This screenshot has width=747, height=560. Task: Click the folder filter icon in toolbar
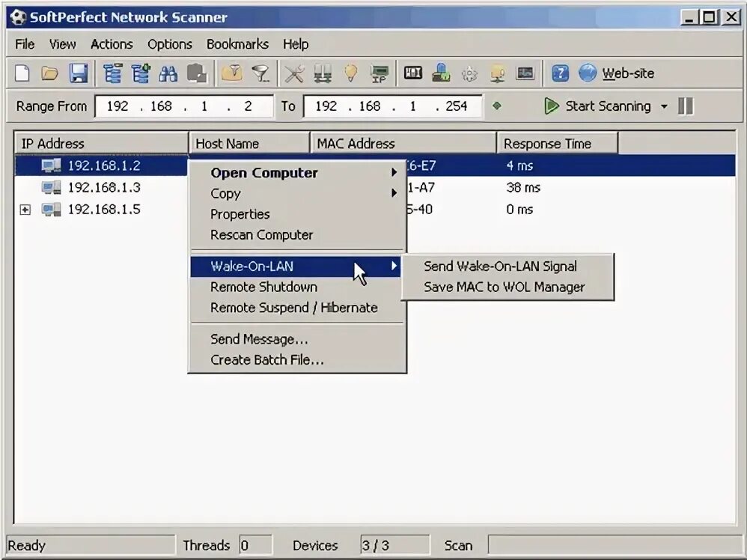(x=231, y=73)
